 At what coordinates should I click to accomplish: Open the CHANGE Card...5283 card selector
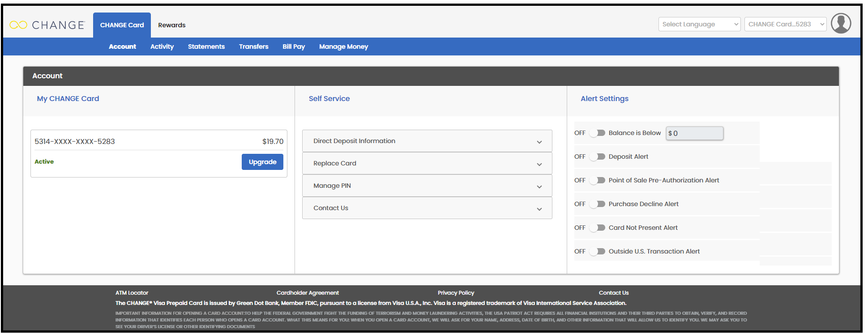(785, 24)
